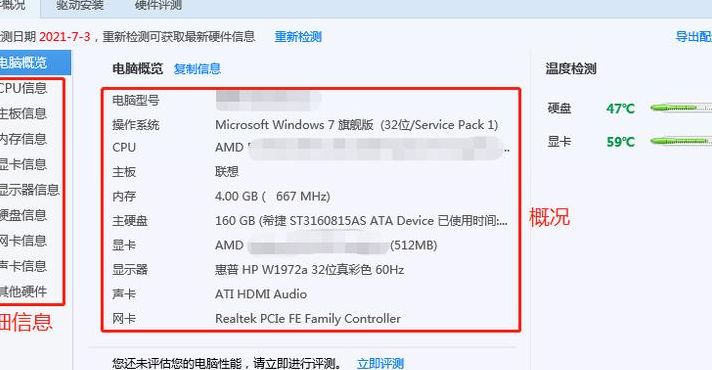
Task: Open 其他硬件 in the sidebar
Action: [x=23, y=291]
